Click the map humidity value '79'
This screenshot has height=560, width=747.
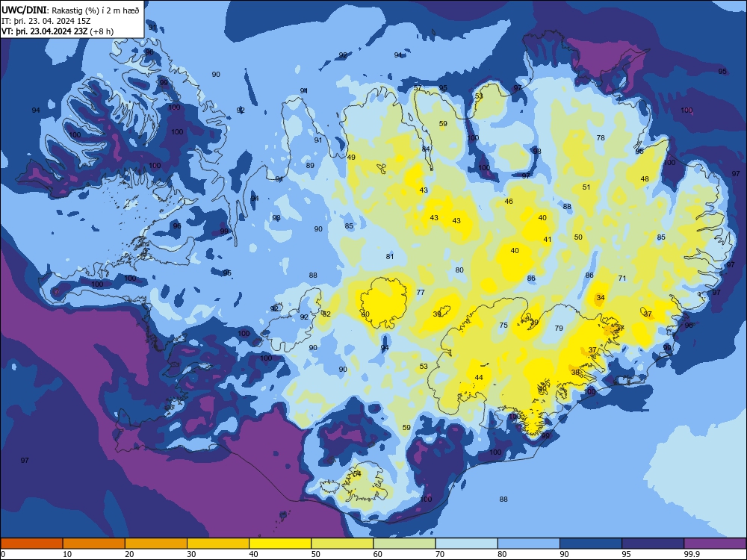pyautogui.click(x=559, y=328)
